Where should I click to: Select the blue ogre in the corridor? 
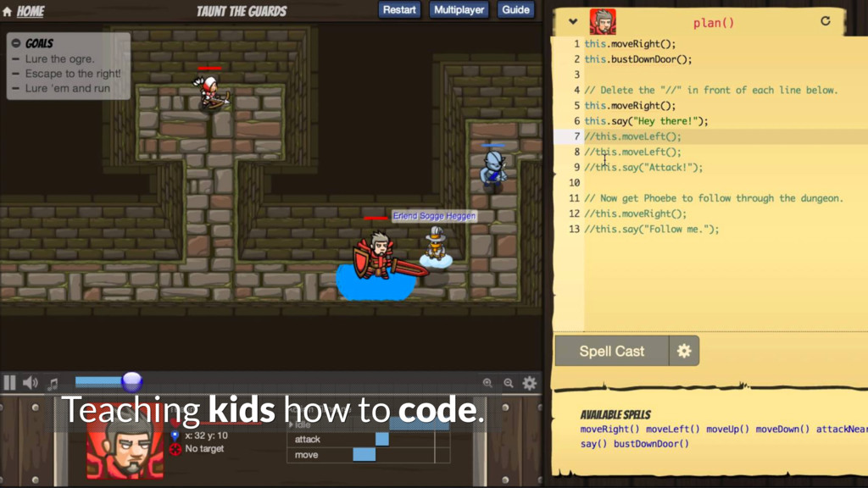(492, 169)
